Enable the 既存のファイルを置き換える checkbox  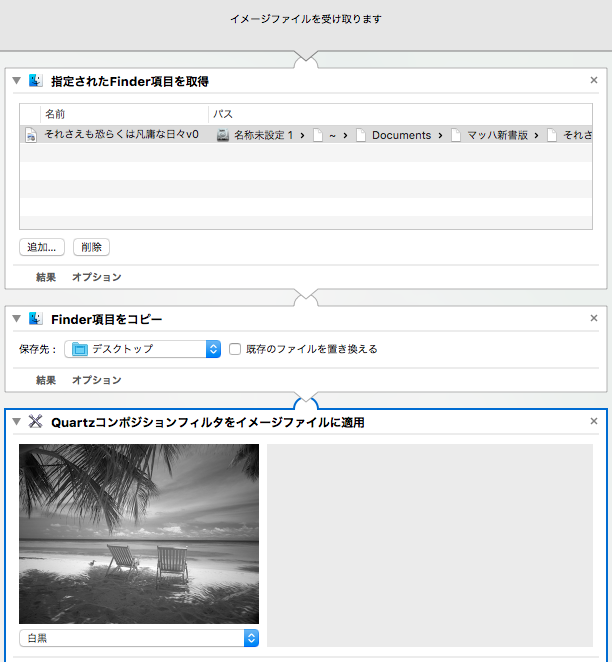[235, 349]
